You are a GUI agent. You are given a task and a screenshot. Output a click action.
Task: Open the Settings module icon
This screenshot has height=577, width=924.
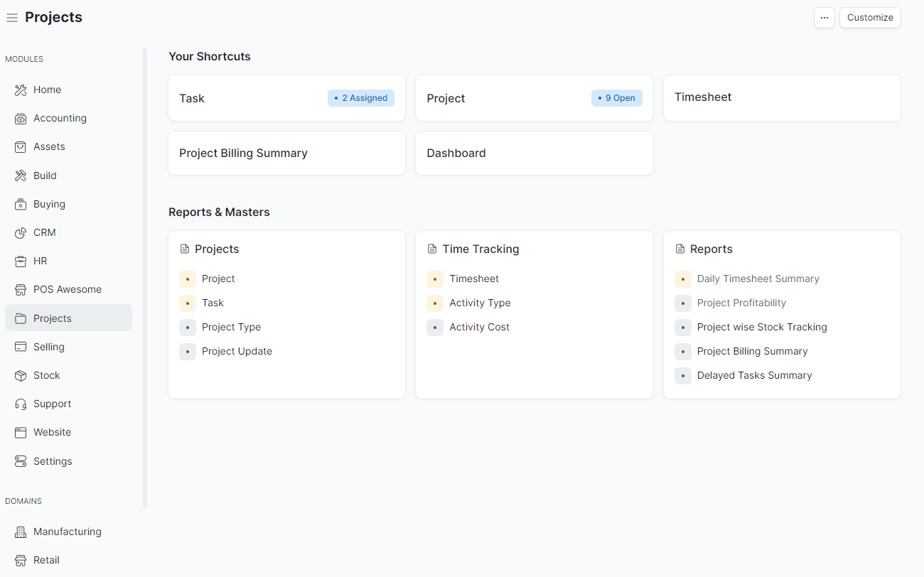pyautogui.click(x=20, y=461)
